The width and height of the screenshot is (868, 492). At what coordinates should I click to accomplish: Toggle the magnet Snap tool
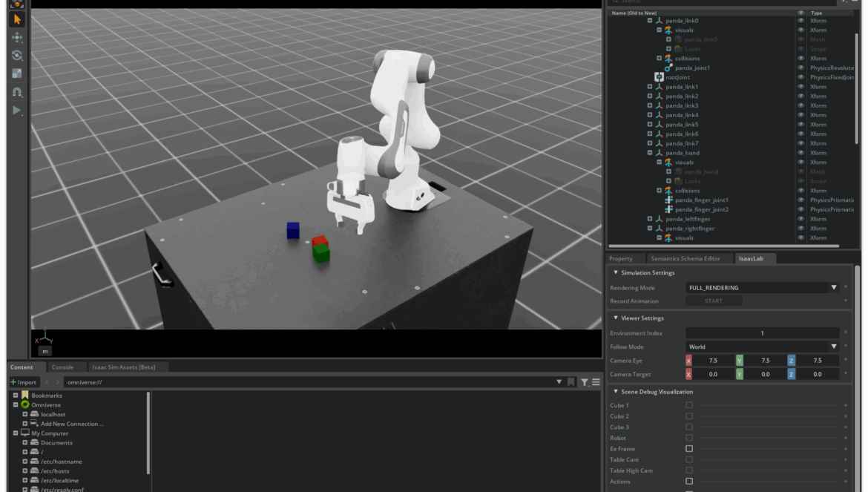coord(17,93)
